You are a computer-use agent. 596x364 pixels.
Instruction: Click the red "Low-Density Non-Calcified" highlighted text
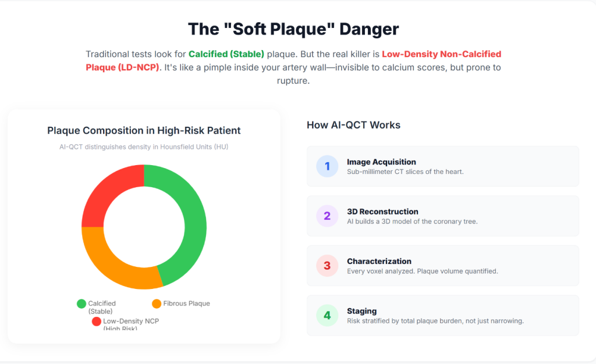[x=441, y=54]
